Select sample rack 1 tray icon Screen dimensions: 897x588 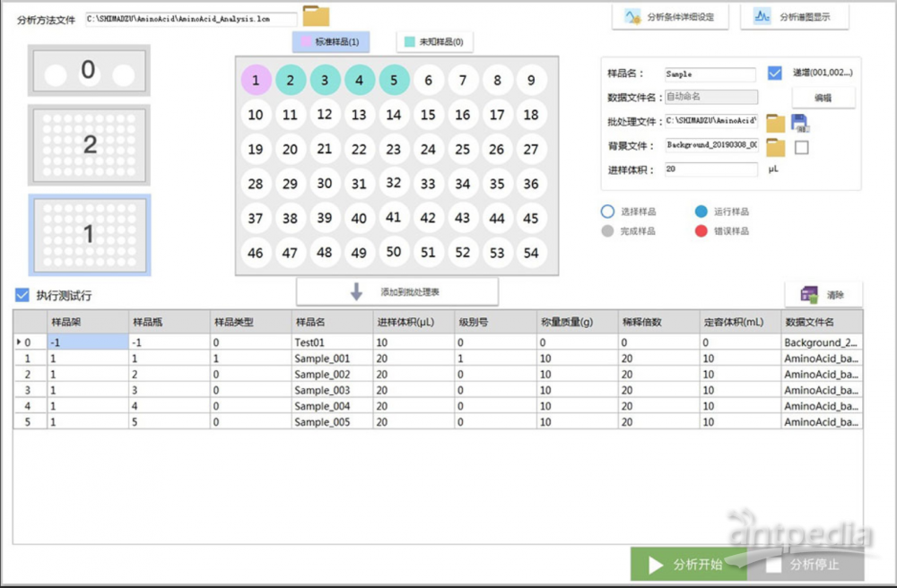click(89, 235)
